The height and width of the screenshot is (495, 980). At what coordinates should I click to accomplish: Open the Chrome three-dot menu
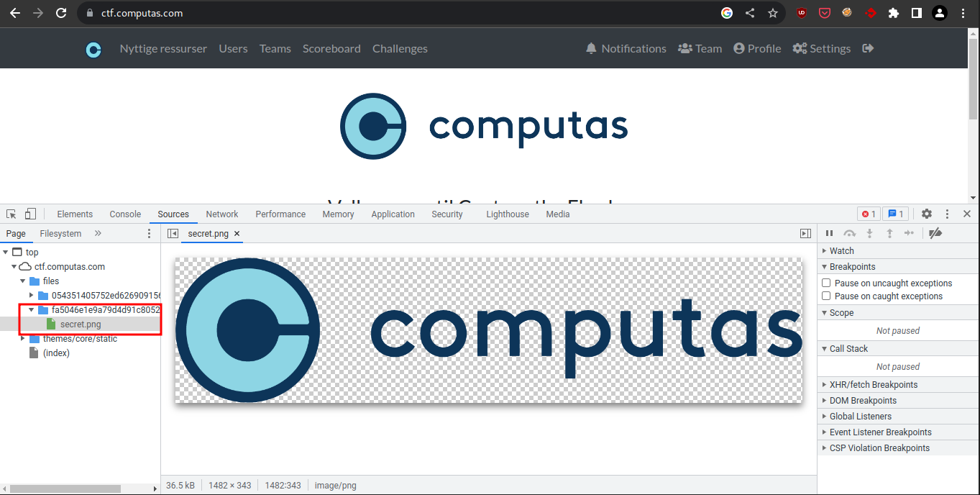tap(963, 13)
